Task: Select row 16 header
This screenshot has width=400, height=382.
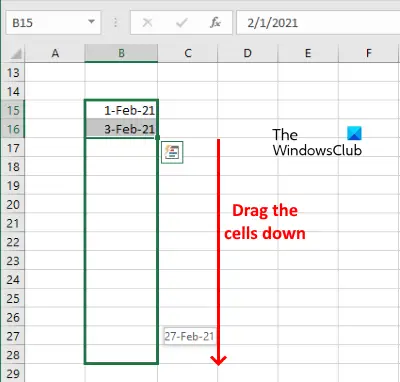Action: pos(13,129)
